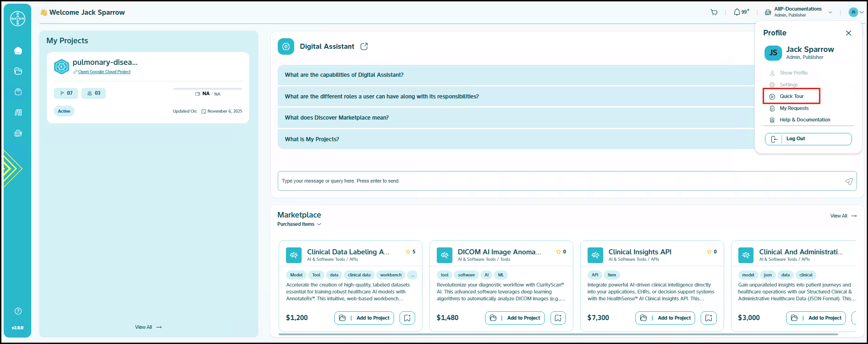Click the Bayer logo
The image size is (868, 344).
pos(17,18)
